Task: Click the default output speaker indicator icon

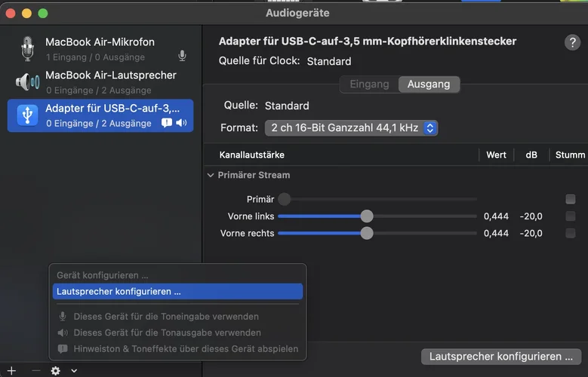Action: (x=181, y=123)
